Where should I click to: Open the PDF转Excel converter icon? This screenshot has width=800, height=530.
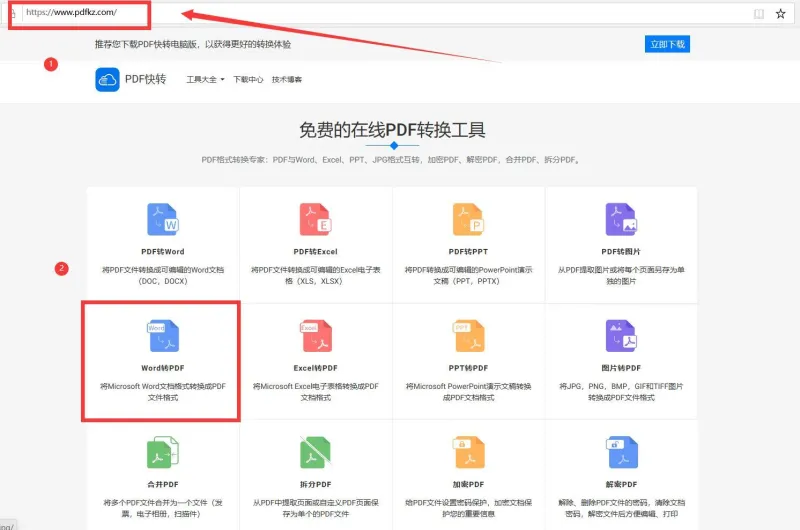pos(316,219)
